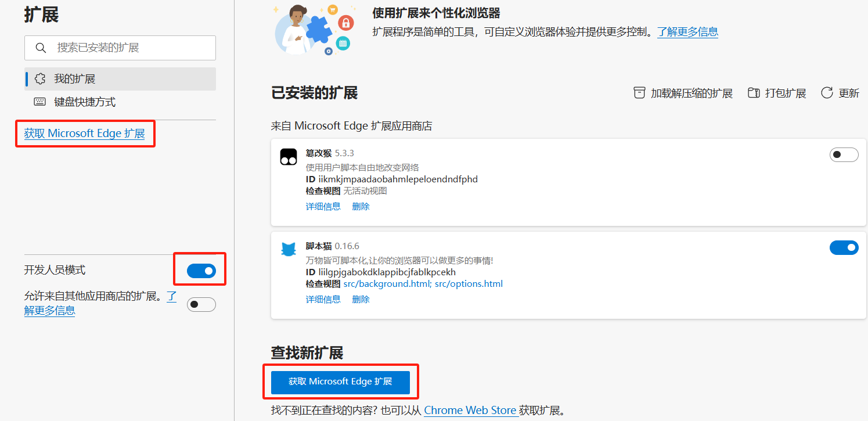This screenshot has width=868, height=421.
Task: Click the 篡改猴 extension icon
Action: 289,157
